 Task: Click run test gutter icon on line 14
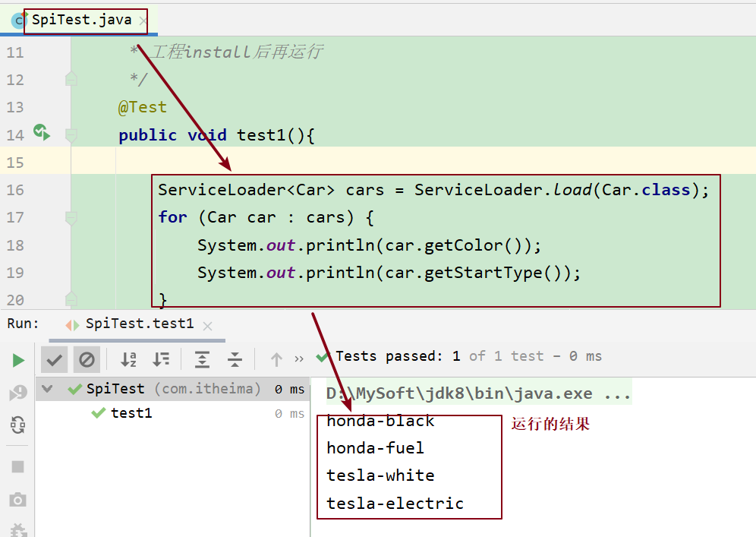[x=42, y=134]
